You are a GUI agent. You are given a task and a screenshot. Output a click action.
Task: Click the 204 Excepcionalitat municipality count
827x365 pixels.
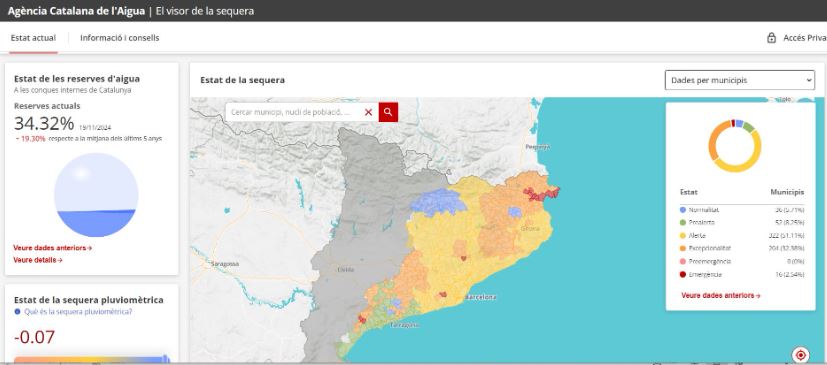pyautogui.click(x=786, y=248)
